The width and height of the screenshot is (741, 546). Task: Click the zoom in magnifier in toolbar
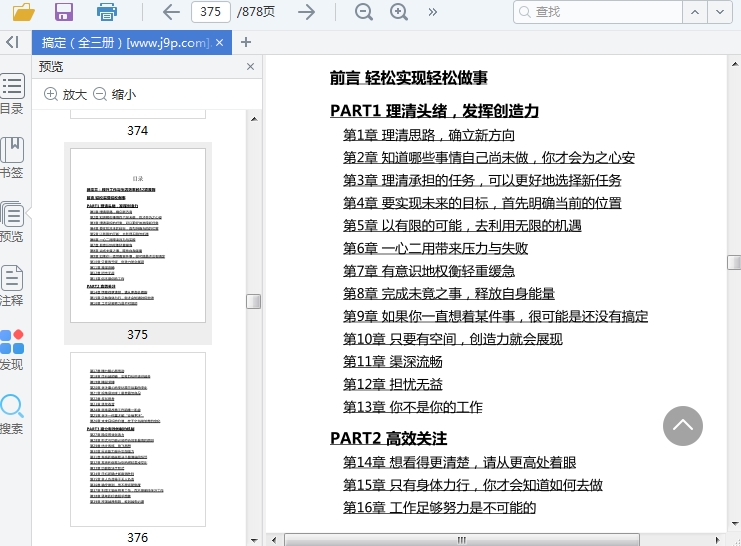tap(398, 12)
